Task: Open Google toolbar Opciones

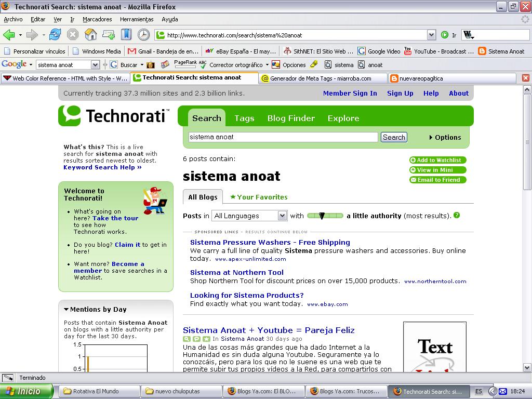Action: click(x=289, y=65)
